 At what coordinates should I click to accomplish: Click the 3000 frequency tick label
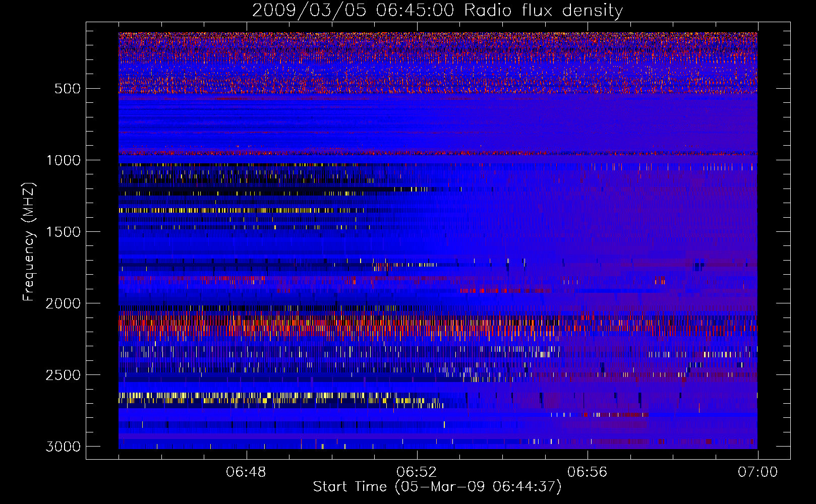[x=64, y=447]
